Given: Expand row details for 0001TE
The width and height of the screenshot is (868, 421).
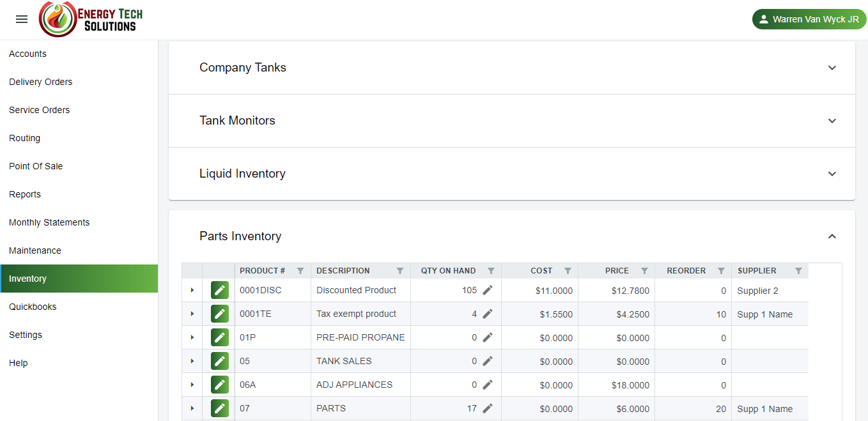Looking at the screenshot, I should [x=192, y=314].
